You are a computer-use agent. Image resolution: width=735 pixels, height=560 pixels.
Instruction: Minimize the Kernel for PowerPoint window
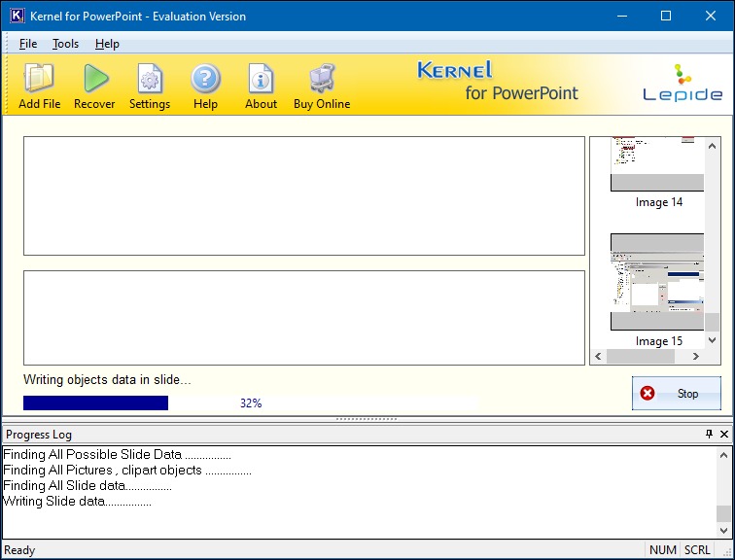tap(622, 16)
